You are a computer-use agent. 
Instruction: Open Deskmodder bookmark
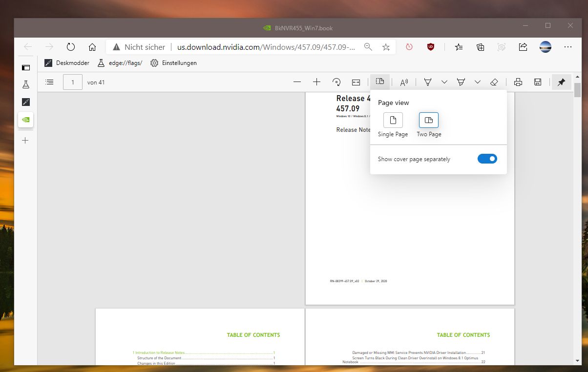[67, 63]
